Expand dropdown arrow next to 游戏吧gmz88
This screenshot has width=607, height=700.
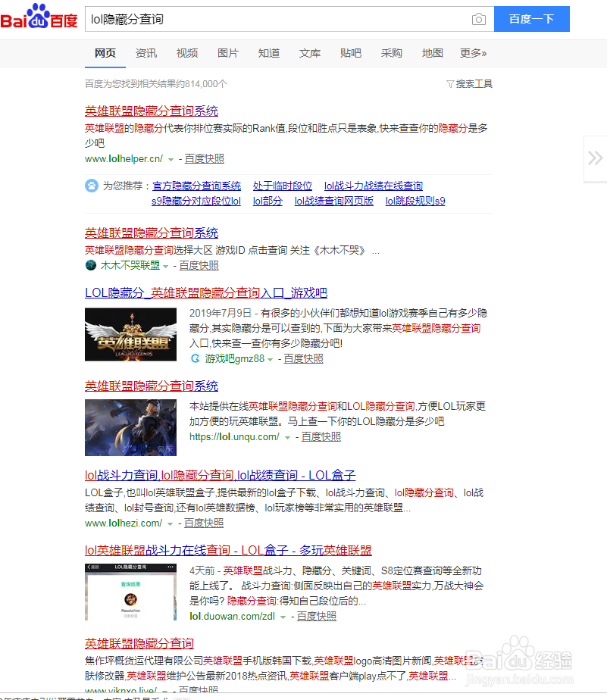coord(271,359)
